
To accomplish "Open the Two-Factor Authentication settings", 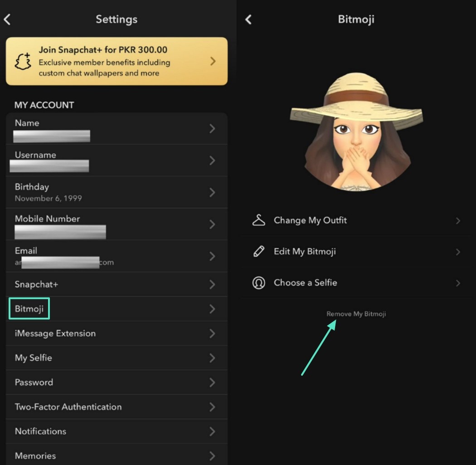I will point(117,407).
